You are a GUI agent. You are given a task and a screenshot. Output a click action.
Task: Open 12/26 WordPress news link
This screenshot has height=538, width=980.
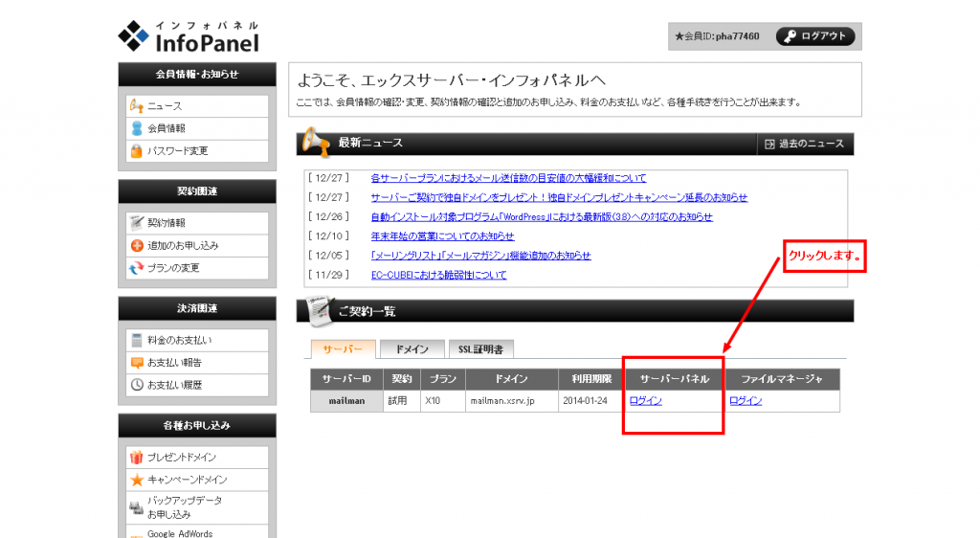pos(542,216)
